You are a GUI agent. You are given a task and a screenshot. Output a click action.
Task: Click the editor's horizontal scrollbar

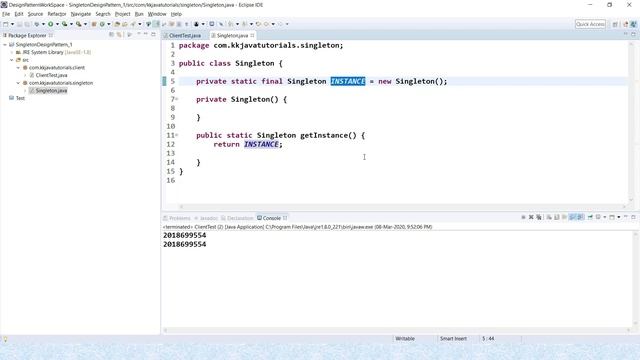click(x=402, y=207)
